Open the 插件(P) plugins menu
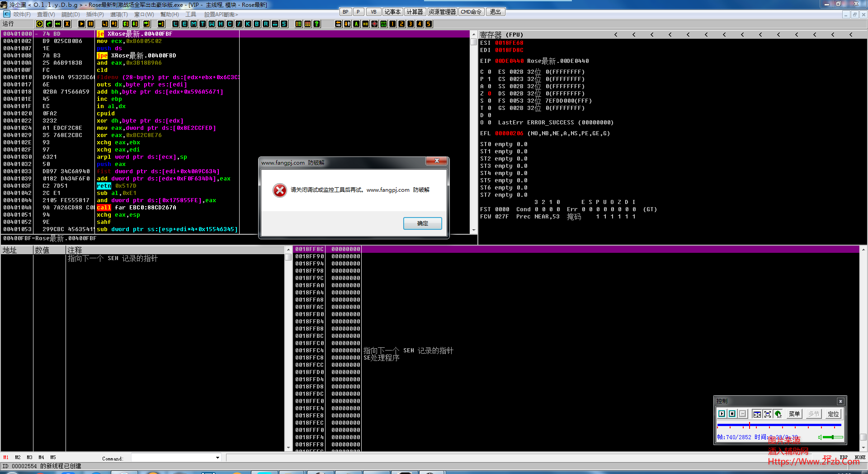The image size is (868, 474). [x=95, y=14]
